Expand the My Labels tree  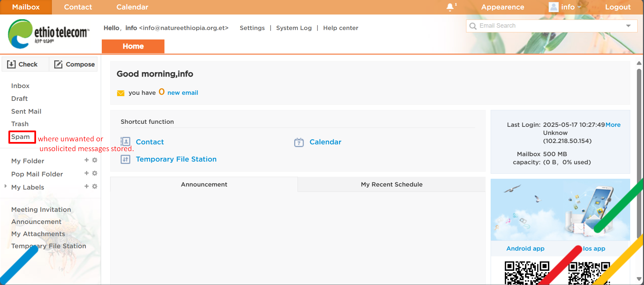[x=5, y=186]
